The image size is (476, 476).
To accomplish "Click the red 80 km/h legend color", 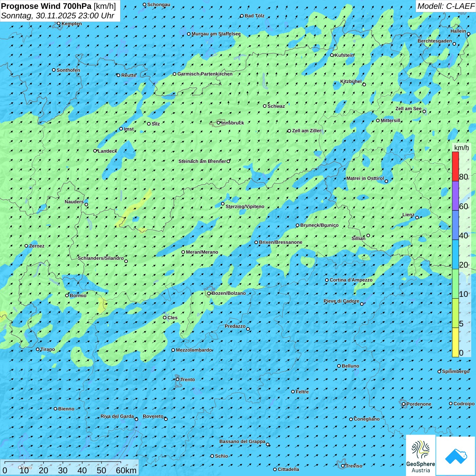I will pyautogui.click(x=455, y=167).
